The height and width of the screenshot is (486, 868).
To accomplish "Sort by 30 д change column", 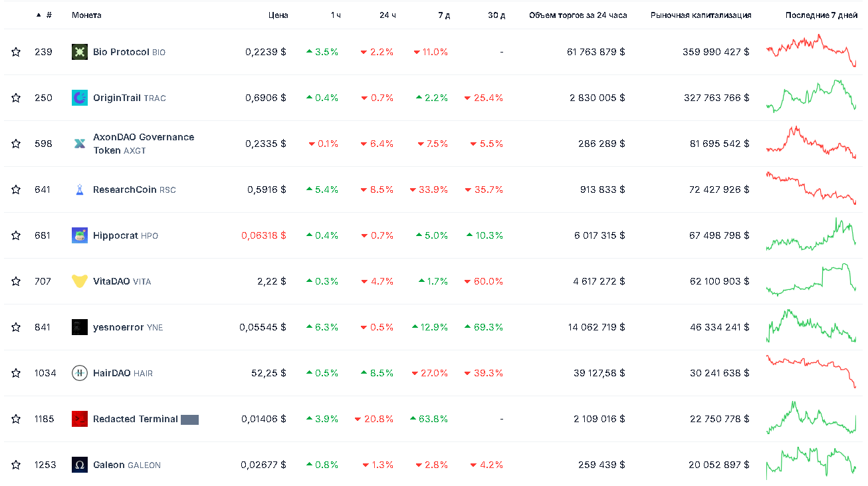I will [496, 15].
